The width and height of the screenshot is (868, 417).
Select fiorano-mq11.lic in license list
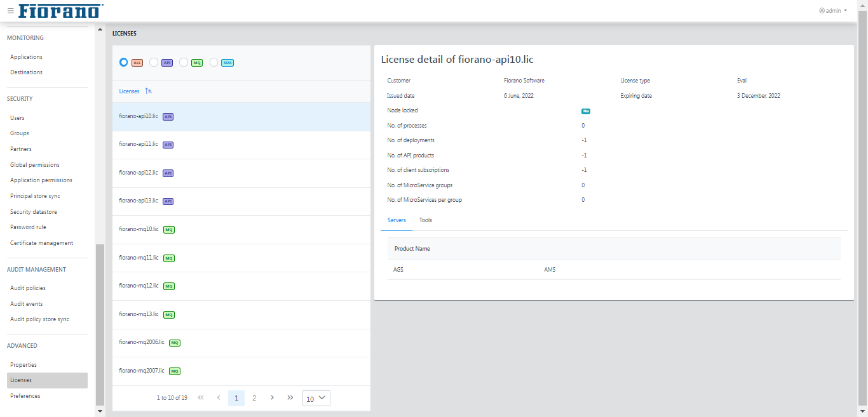pos(241,258)
